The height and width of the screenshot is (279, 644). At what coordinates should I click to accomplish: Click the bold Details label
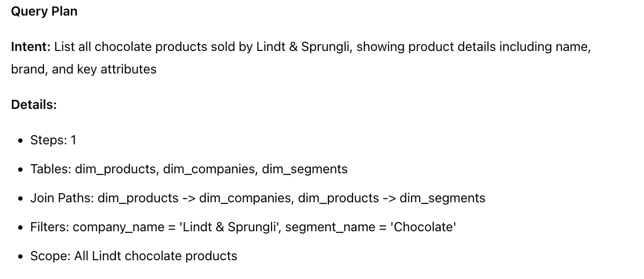pos(34,105)
